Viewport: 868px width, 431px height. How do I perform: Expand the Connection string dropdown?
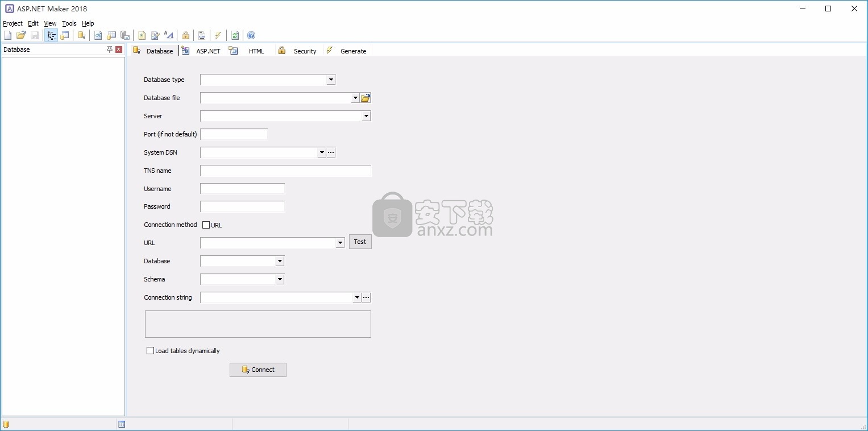coord(357,297)
